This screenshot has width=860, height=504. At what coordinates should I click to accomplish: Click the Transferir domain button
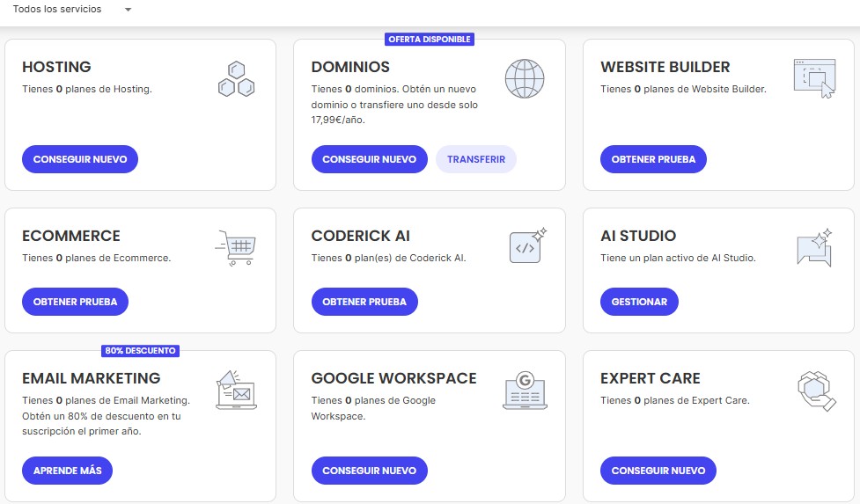pos(476,159)
